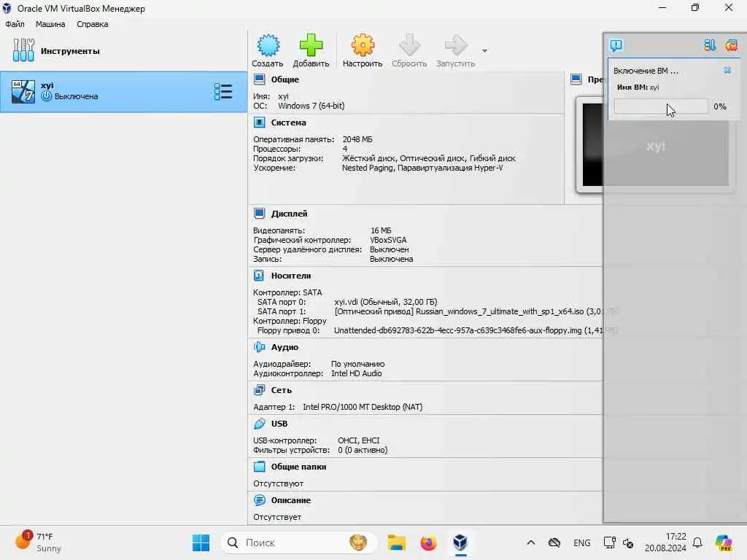Open the Справка menu
The image size is (747, 560).
pyautogui.click(x=93, y=24)
